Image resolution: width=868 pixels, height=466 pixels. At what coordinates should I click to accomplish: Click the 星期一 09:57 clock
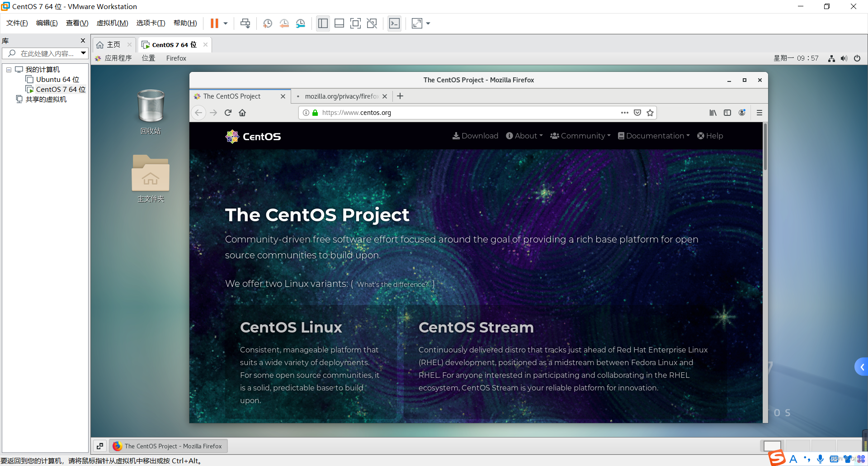tap(796, 58)
